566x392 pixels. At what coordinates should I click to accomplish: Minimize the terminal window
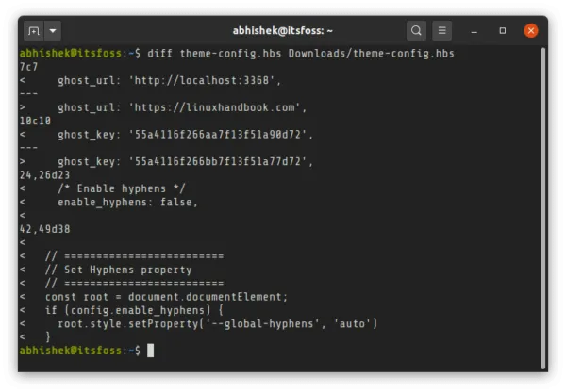[x=477, y=30]
